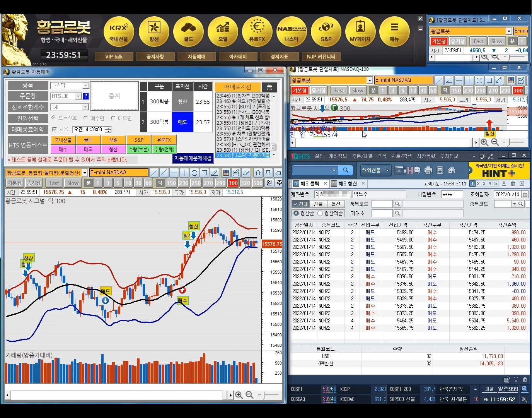Select horizontal line tool in main chart toolbar
Viewport: 532px width, 418px height.
click(x=174, y=173)
